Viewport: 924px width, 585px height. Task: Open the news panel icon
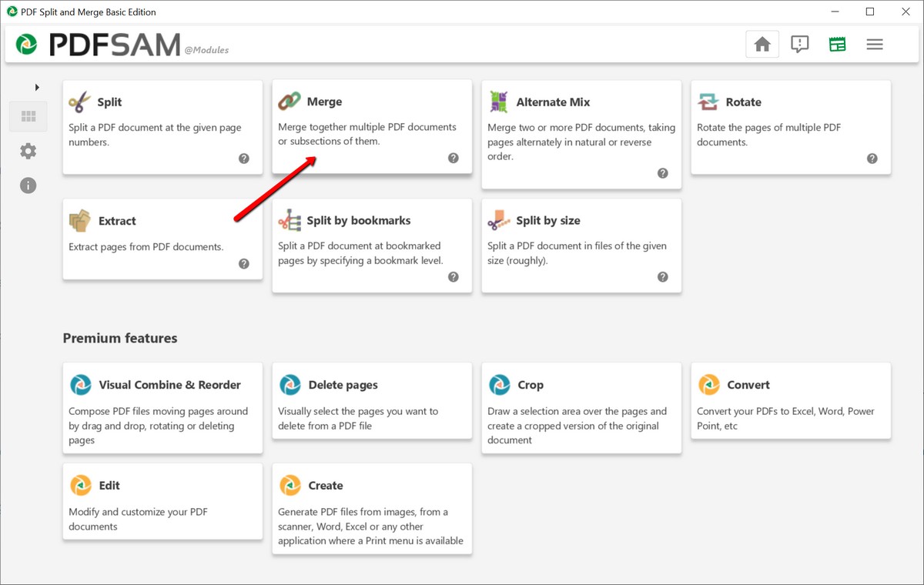(x=837, y=45)
